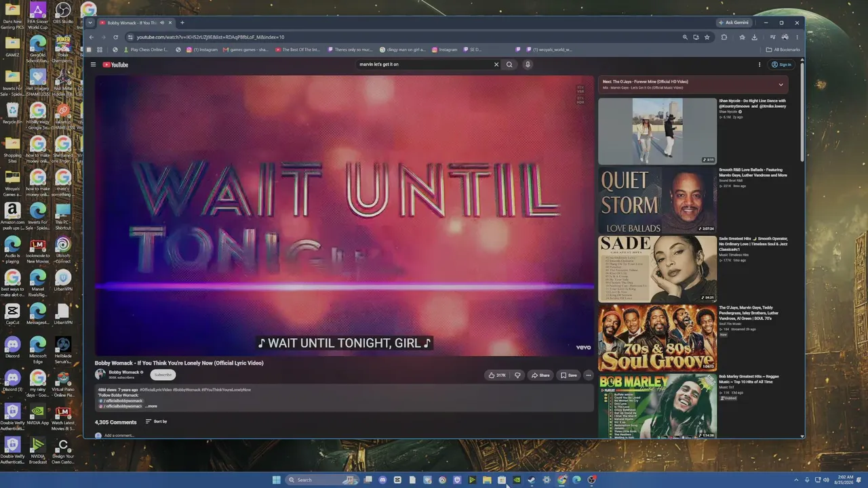This screenshot has height=488, width=868.
Task: Open Microsoft Edge from the taskbar
Action: (576, 480)
